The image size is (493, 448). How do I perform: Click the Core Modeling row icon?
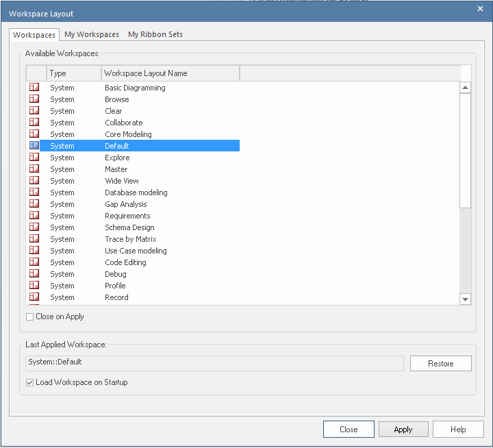(x=34, y=134)
